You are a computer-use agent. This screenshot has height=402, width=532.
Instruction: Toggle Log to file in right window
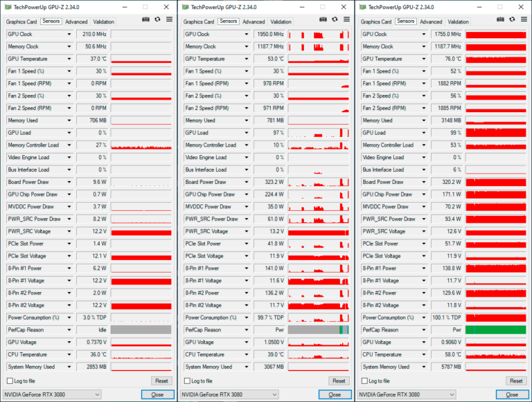pyautogui.click(x=364, y=381)
